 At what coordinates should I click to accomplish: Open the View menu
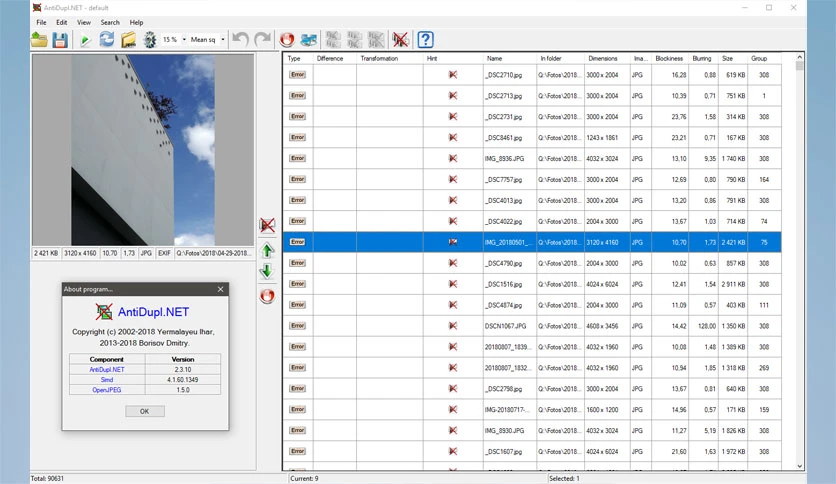coord(84,22)
